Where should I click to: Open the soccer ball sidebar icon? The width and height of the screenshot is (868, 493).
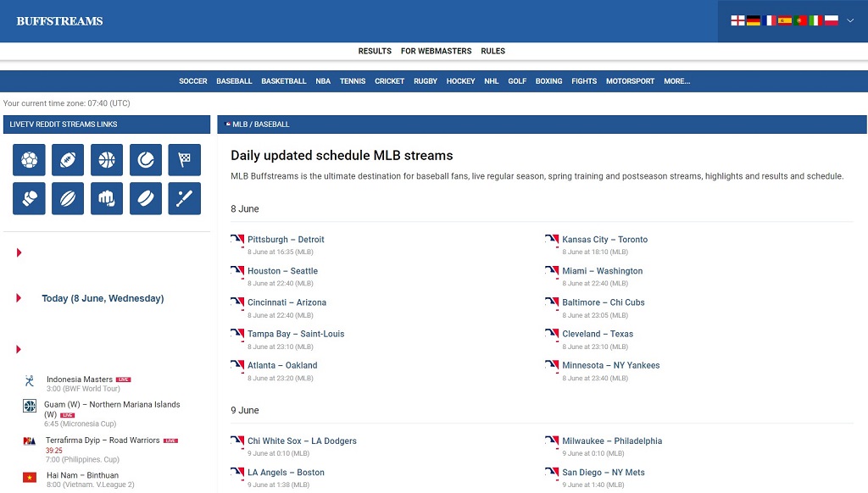click(29, 160)
